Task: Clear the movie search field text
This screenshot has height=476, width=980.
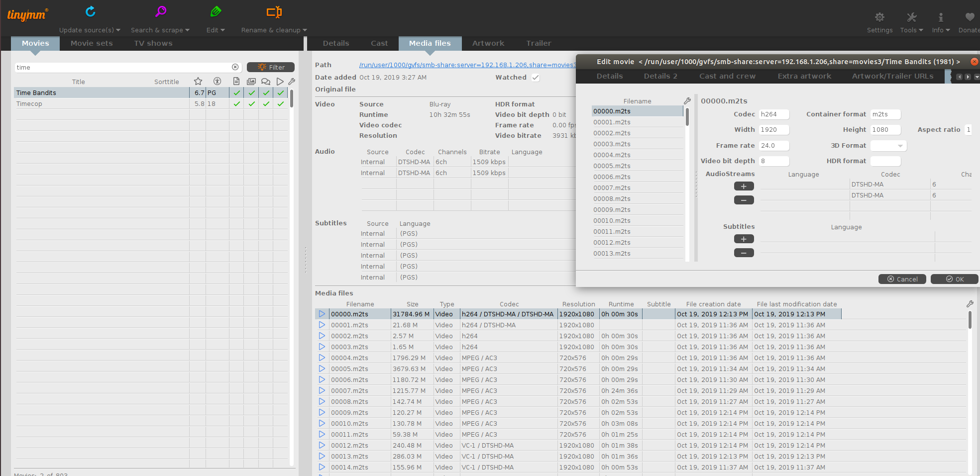Action: (x=235, y=67)
